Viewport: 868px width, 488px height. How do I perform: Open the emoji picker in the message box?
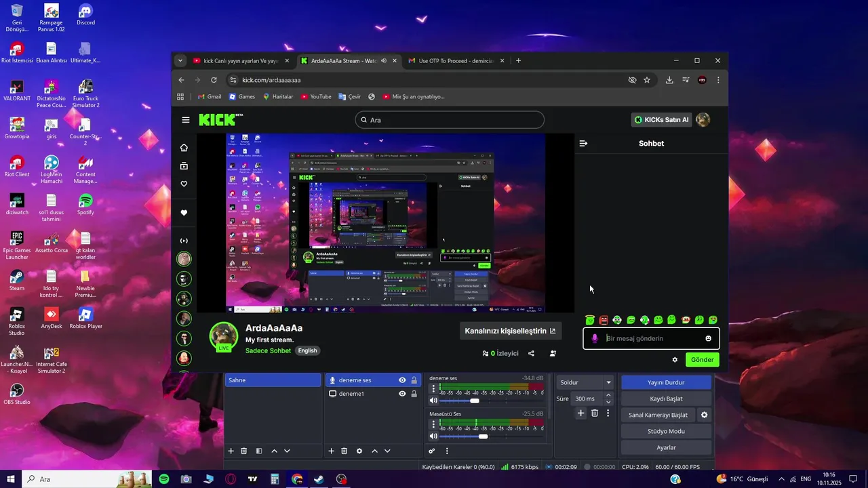[709, 338]
